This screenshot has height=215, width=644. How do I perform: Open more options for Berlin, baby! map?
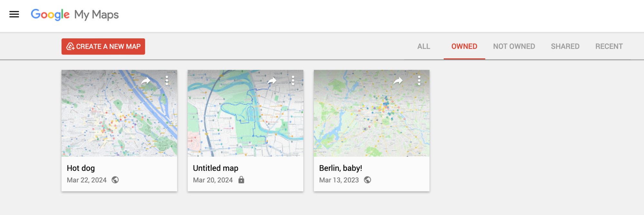[419, 80]
